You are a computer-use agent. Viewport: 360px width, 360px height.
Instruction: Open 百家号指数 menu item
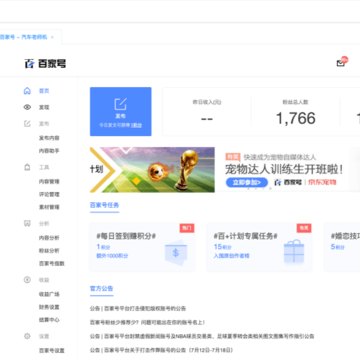point(52,263)
